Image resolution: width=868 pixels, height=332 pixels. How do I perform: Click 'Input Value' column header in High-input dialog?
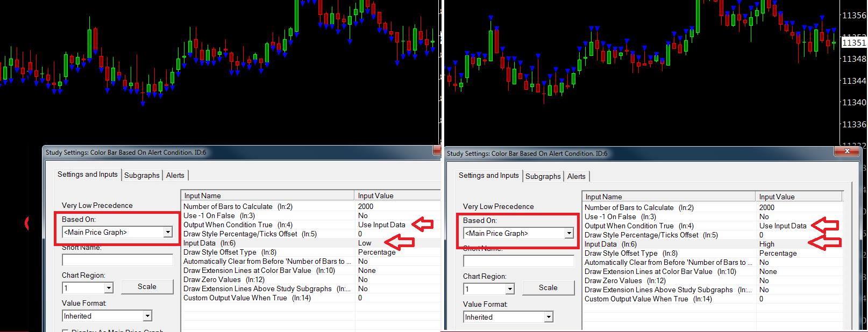coord(799,197)
